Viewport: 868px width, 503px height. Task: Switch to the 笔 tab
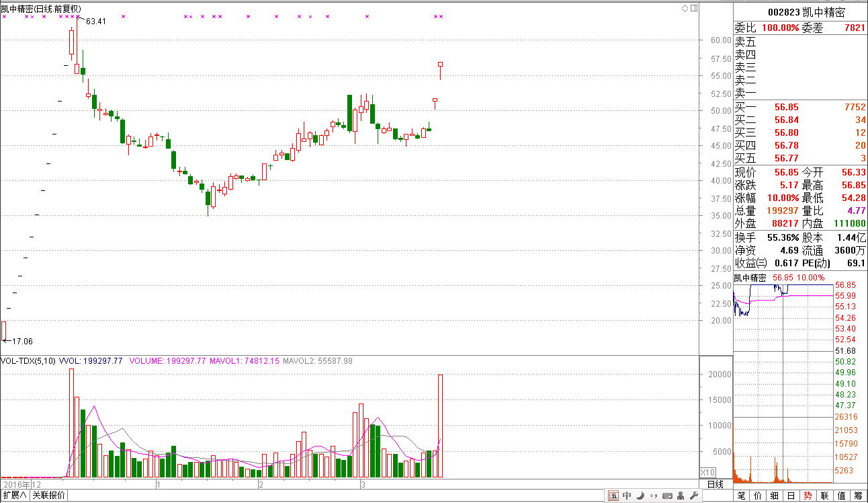point(741,496)
